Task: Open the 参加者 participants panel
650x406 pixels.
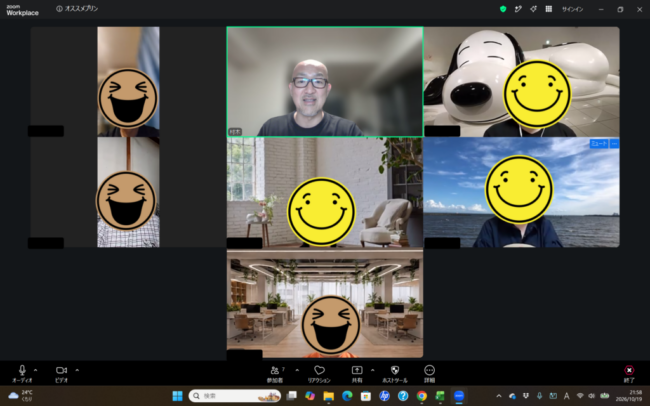Action: tap(275, 374)
